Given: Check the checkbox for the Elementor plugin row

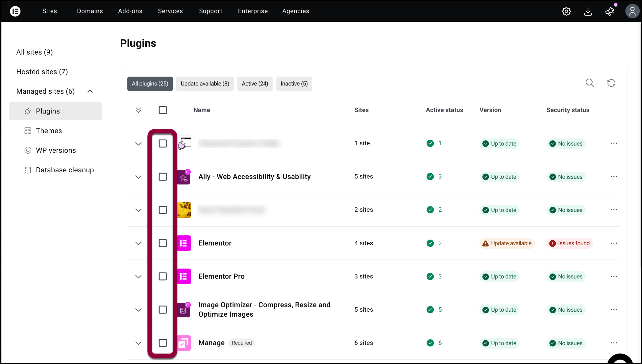Looking at the screenshot, I should (x=163, y=243).
